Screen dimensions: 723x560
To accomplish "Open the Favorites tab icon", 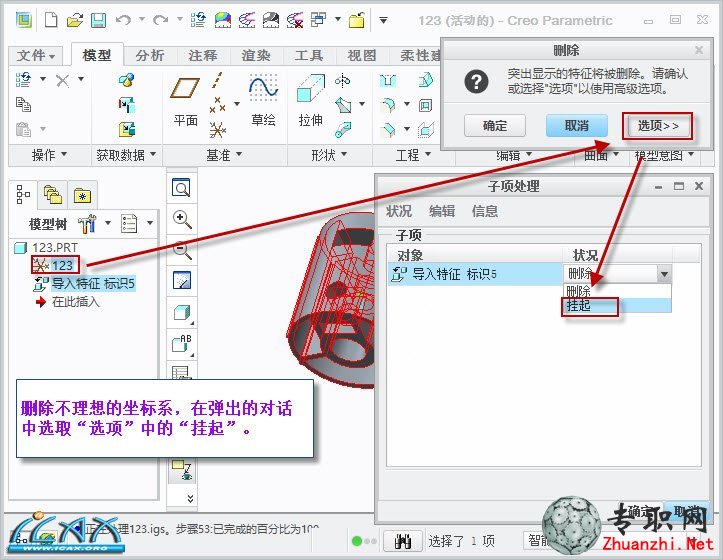I will (x=82, y=196).
